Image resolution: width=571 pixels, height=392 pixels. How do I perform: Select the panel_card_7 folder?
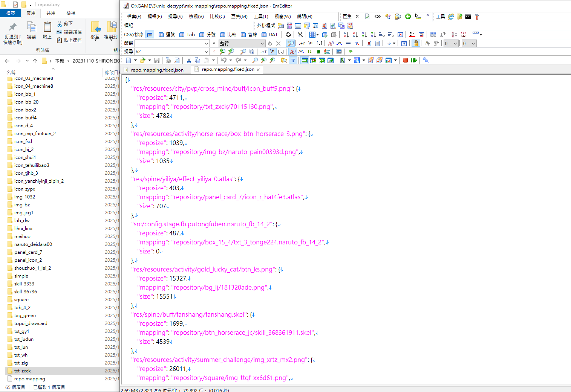(x=28, y=252)
